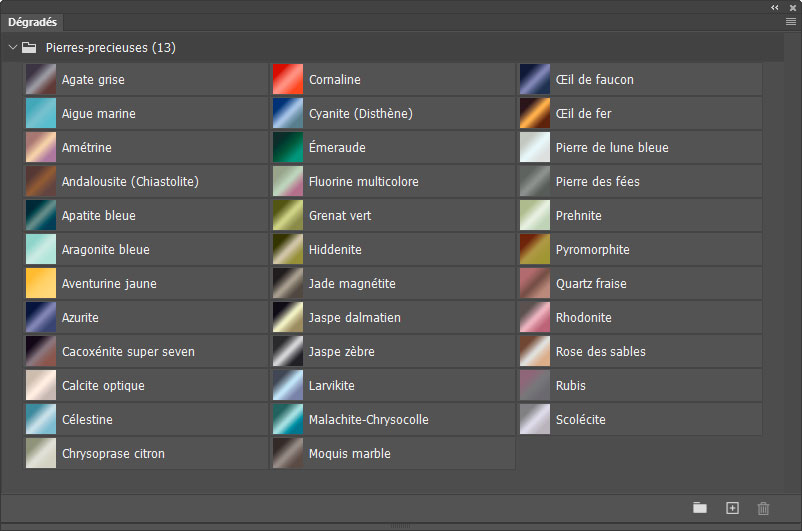The height and width of the screenshot is (531, 802).
Task: Open the Dégradés panel options menu
Action: click(x=791, y=21)
